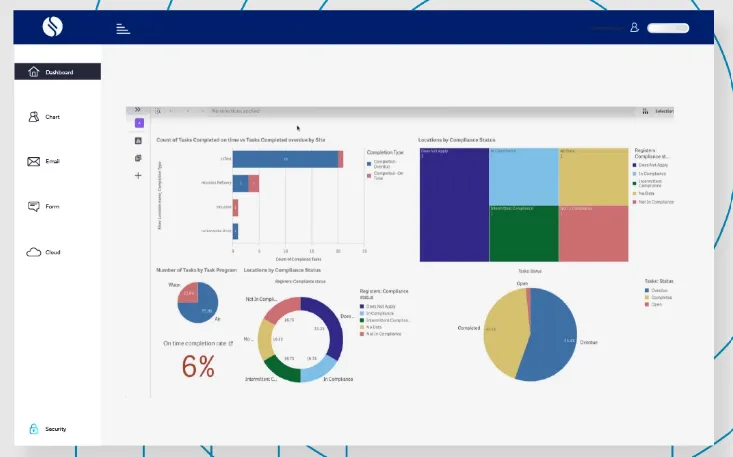Expand the embedded panel with double-chevron icon

137,109
